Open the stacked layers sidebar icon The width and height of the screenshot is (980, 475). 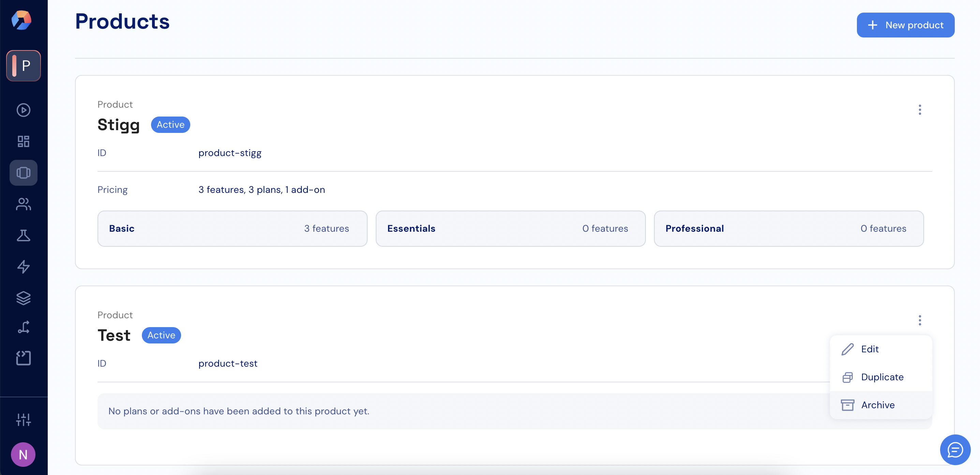point(23,298)
